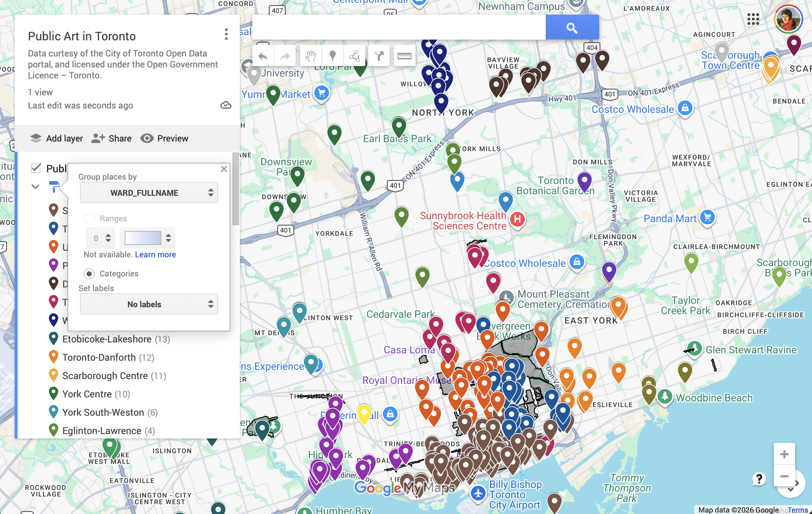
Task: Open the Google apps grid icon
Action: pos(753,19)
